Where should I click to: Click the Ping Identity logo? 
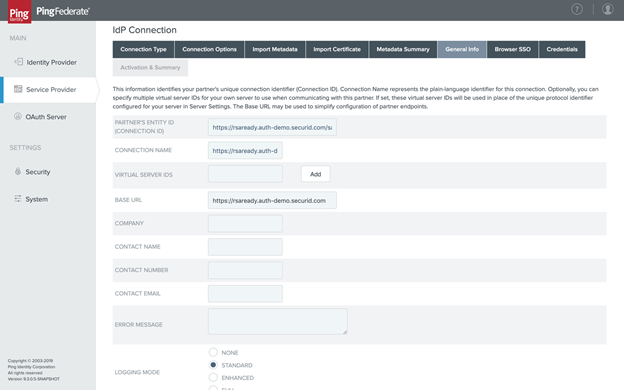[x=20, y=12]
